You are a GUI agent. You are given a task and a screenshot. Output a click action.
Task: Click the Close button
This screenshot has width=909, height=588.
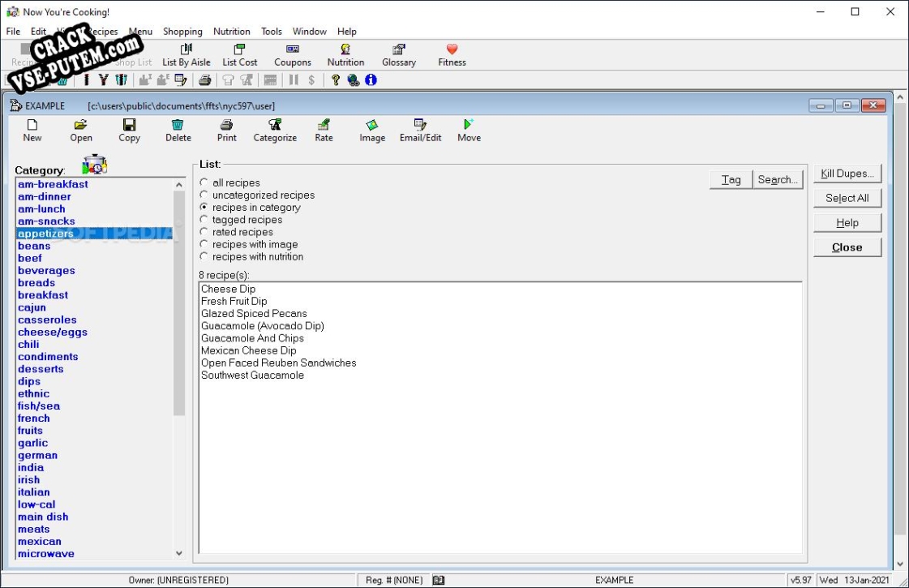847,247
